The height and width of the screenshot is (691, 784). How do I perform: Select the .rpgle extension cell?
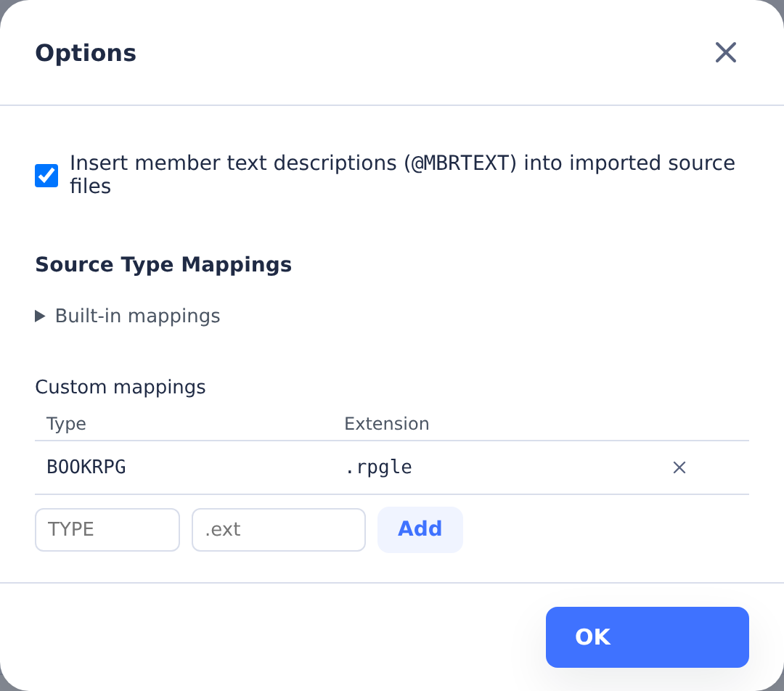pyautogui.click(x=378, y=467)
